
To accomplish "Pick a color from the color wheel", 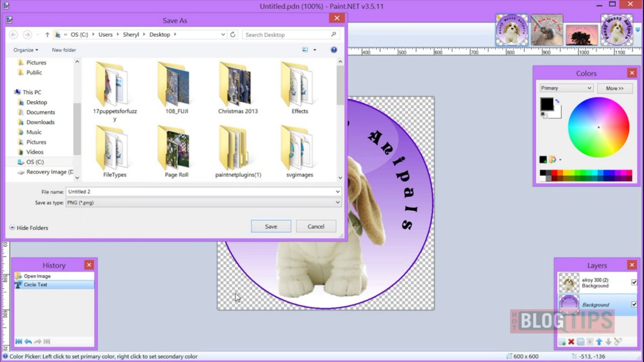I will (598, 127).
